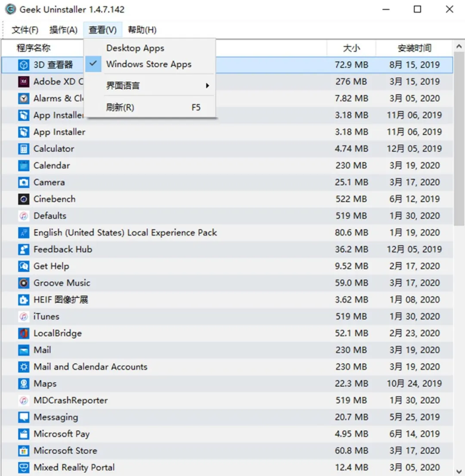Click the scrollbar down arrow
Image resolution: width=465 pixels, height=476 pixels.
459,471
